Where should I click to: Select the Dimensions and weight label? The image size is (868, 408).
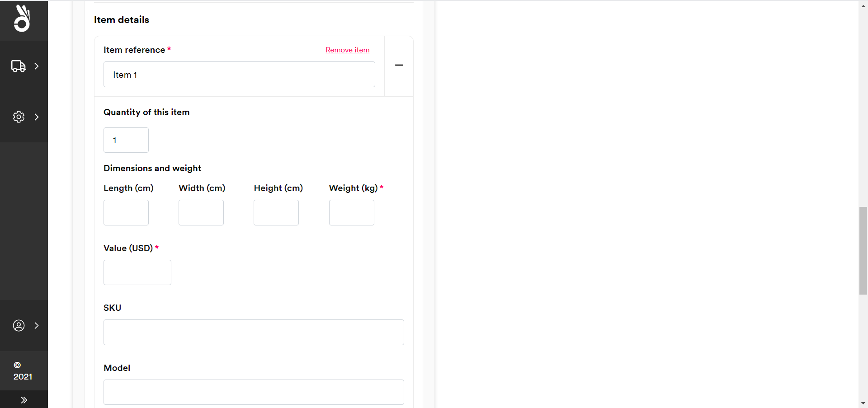click(152, 168)
